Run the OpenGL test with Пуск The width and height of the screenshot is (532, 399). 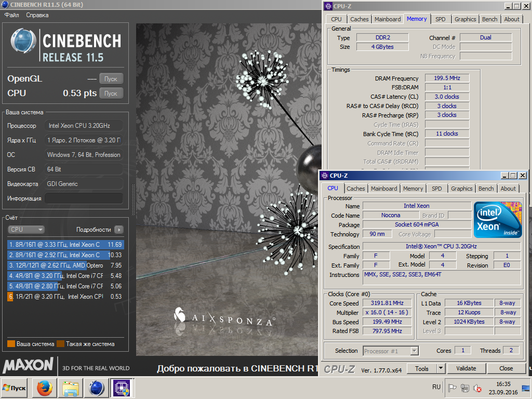(111, 79)
